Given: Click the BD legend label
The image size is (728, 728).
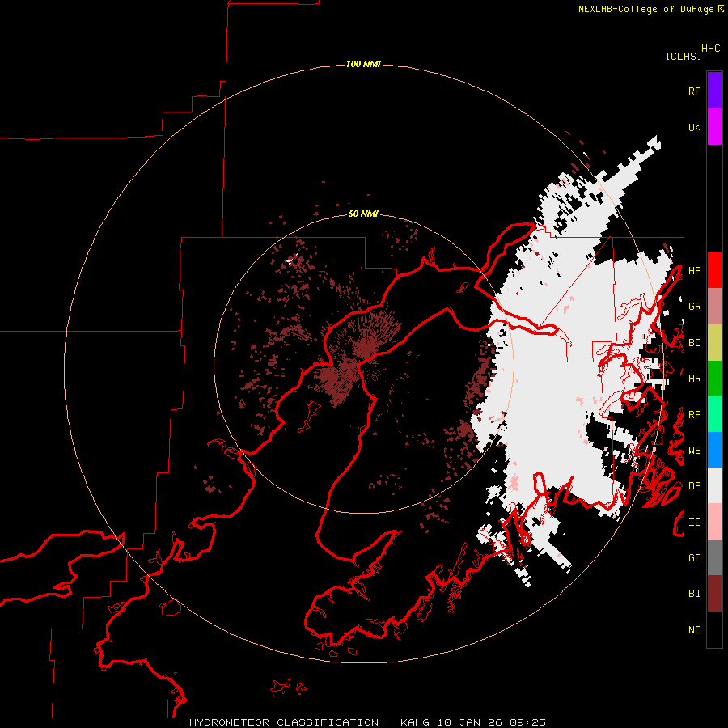Looking at the screenshot, I should point(694,343).
